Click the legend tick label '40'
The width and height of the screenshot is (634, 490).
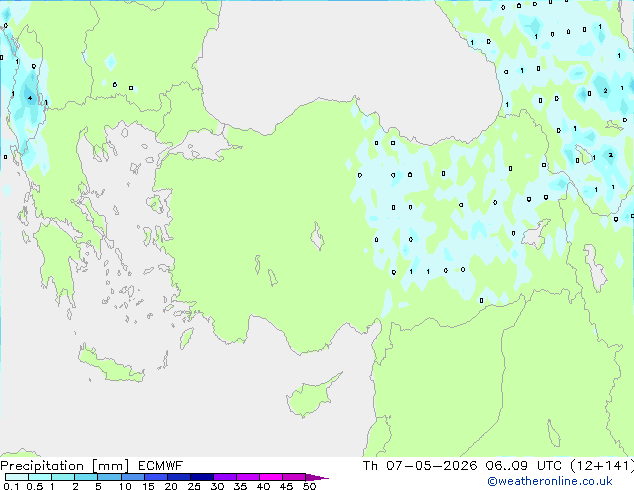263,486
